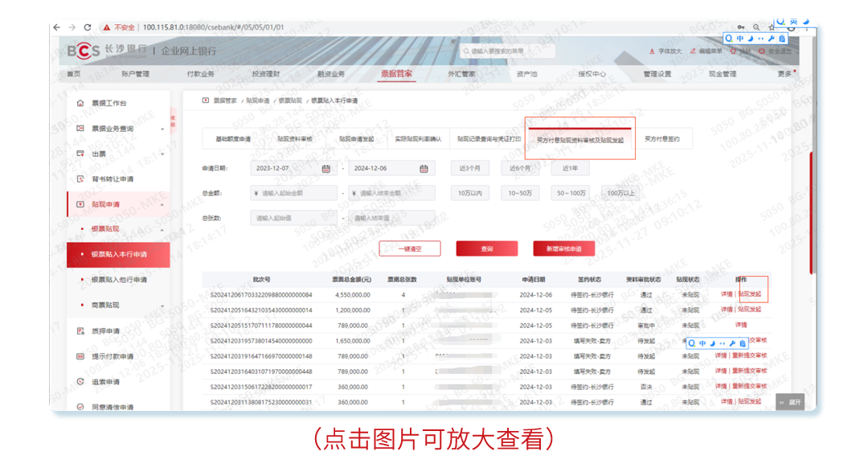868x472 pixels.
Task: Click the 质押申请 sidebar icon
Action: 80,330
